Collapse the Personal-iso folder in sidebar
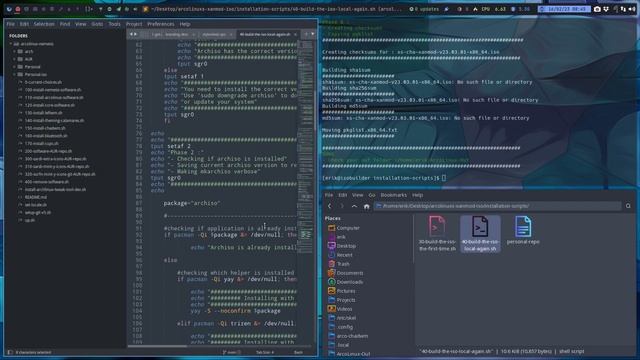The height and width of the screenshot is (360, 640). tap(14, 74)
